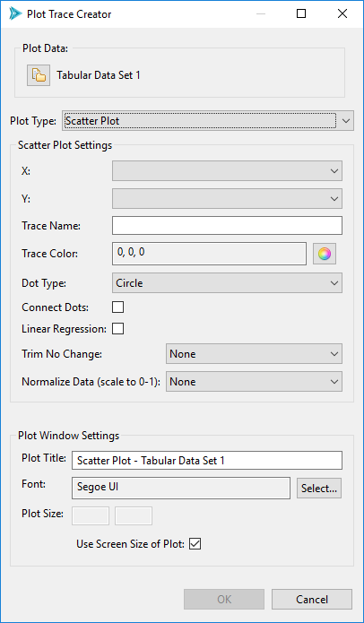Enable the Linear Regression checkbox
364x623 pixels.
point(118,329)
